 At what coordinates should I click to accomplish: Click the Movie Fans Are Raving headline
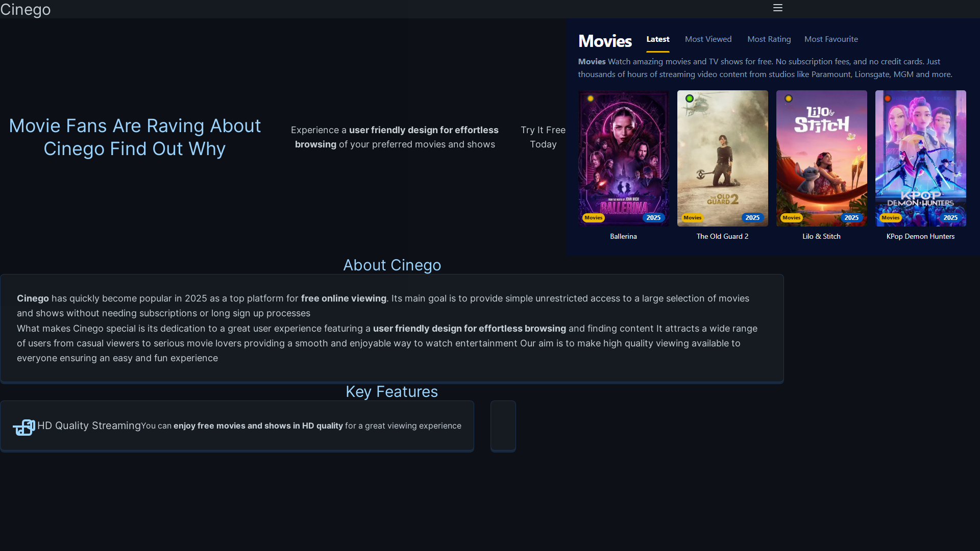(x=135, y=137)
